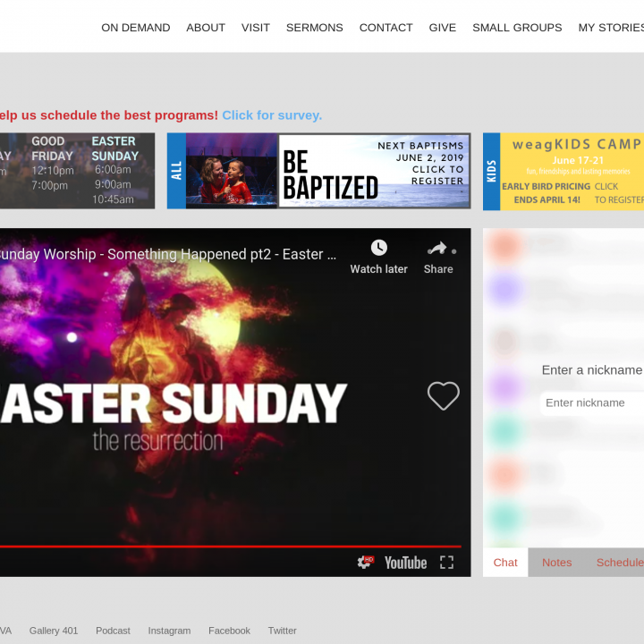The image size is (644, 644).
Task: Enter fullscreen mode on the video
Action: point(446,562)
